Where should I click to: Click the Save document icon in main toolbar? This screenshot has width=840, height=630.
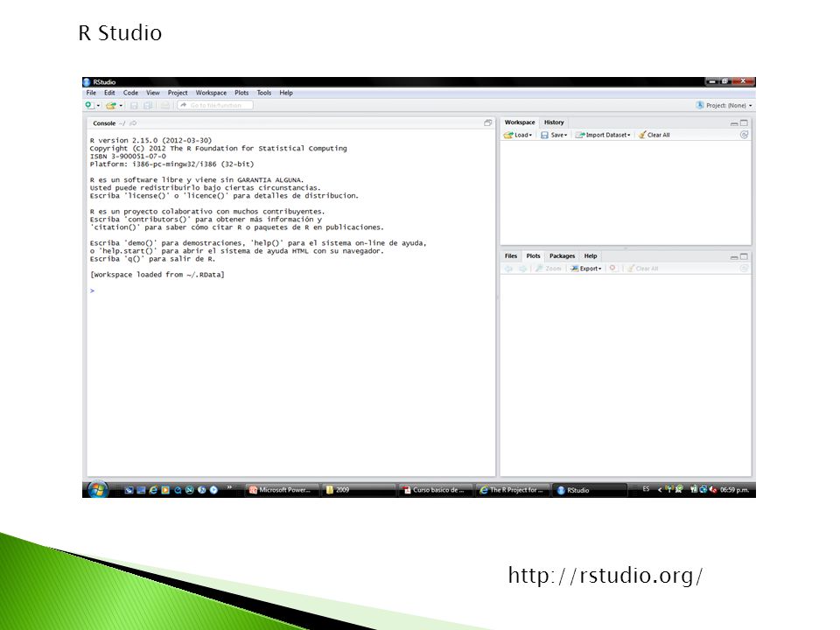(135, 106)
